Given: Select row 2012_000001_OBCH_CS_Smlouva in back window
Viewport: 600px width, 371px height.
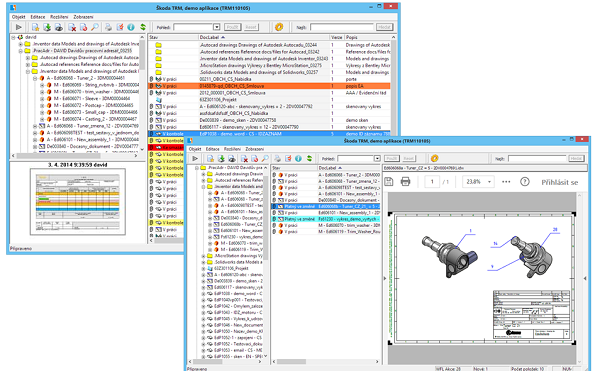Looking at the screenshot, I should pos(269,93).
